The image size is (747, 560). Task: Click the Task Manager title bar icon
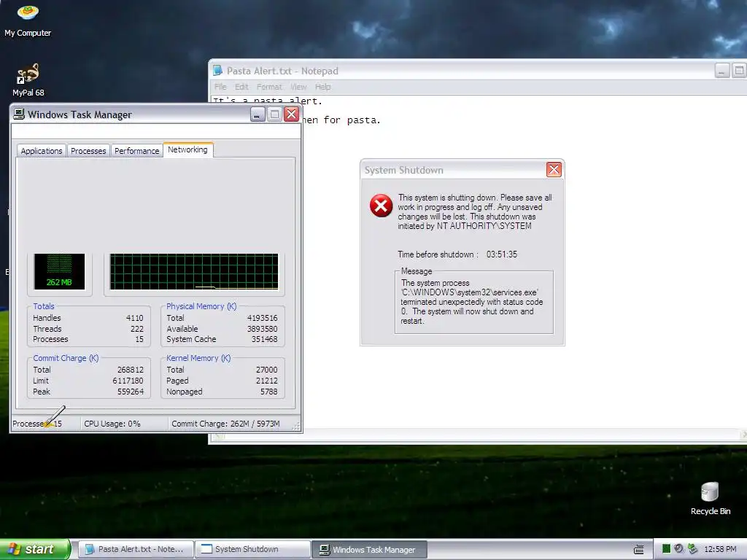[18, 114]
